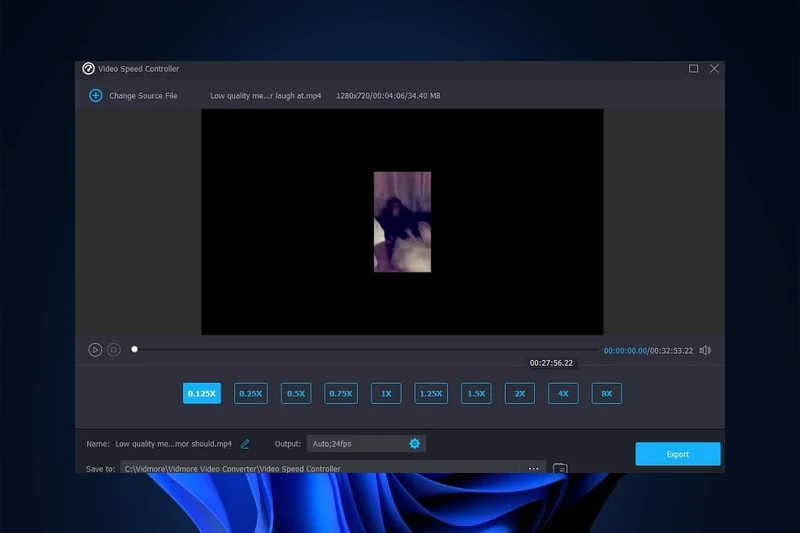Select the 0.125X speed option
Viewport: 800px width, 533px height.
coord(202,393)
